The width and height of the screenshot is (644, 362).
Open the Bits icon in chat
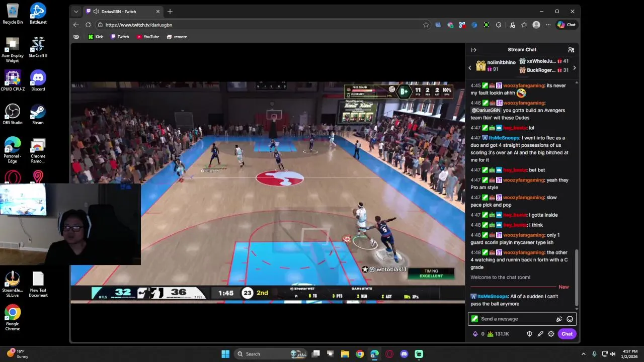pyautogui.click(x=475, y=334)
